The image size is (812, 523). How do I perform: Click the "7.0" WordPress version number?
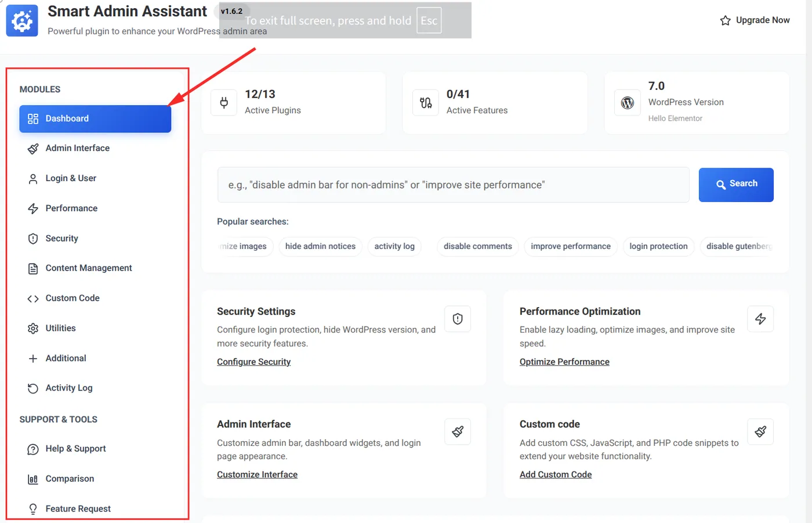pos(657,86)
